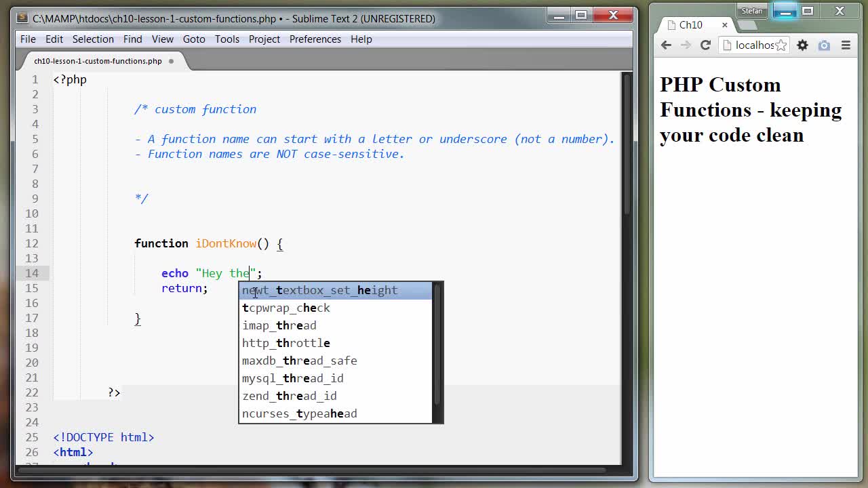Click the browser page heading text
Screen dimensions: 868x488
click(x=751, y=110)
